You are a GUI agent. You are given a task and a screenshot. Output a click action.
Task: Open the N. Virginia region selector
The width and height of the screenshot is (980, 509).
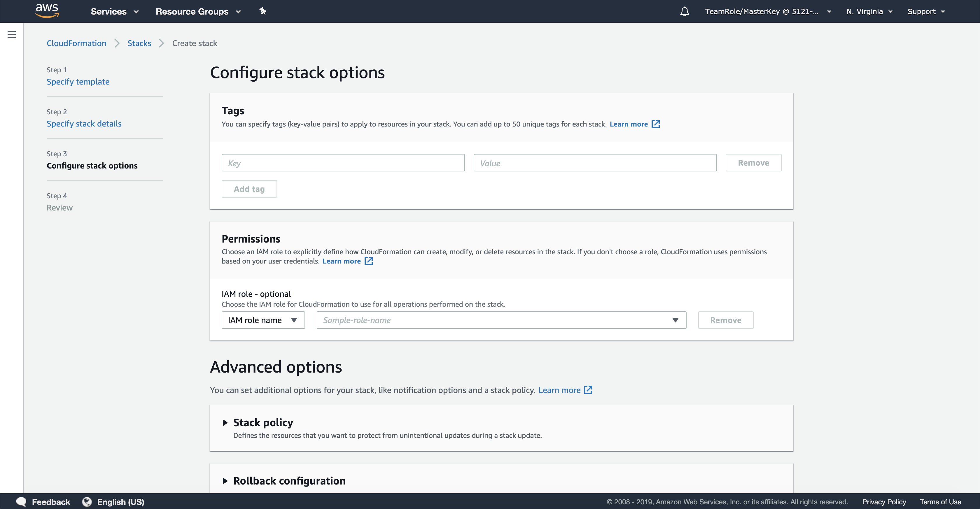869,11
